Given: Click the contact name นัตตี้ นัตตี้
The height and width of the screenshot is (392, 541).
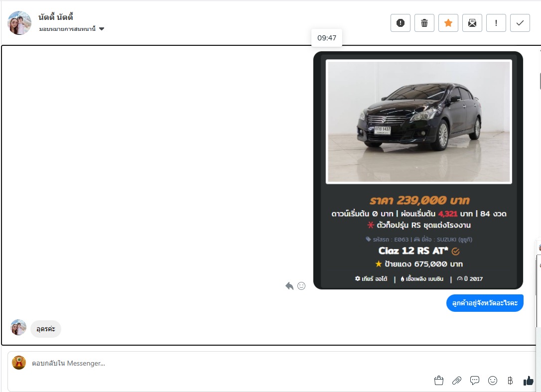Looking at the screenshot, I should (x=56, y=17).
